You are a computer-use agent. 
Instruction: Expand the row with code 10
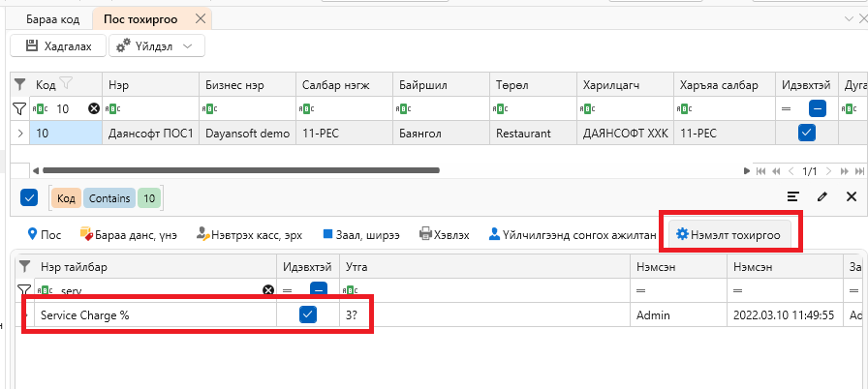[x=20, y=134]
